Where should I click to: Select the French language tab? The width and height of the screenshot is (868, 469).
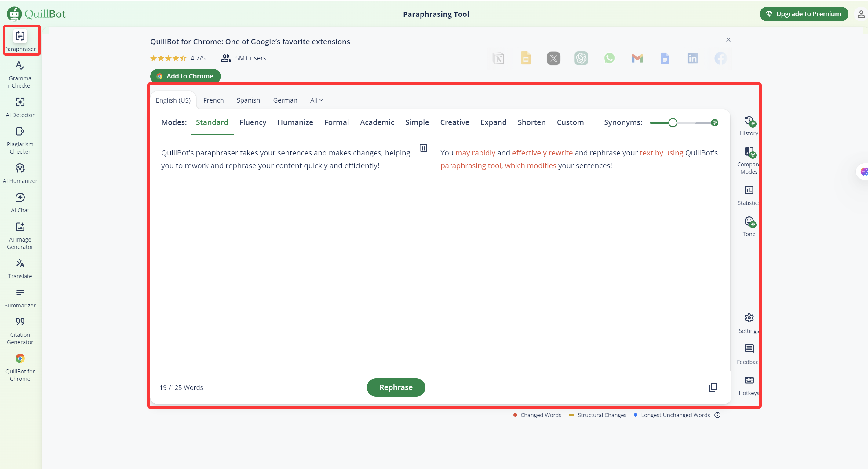[x=213, y=100]
